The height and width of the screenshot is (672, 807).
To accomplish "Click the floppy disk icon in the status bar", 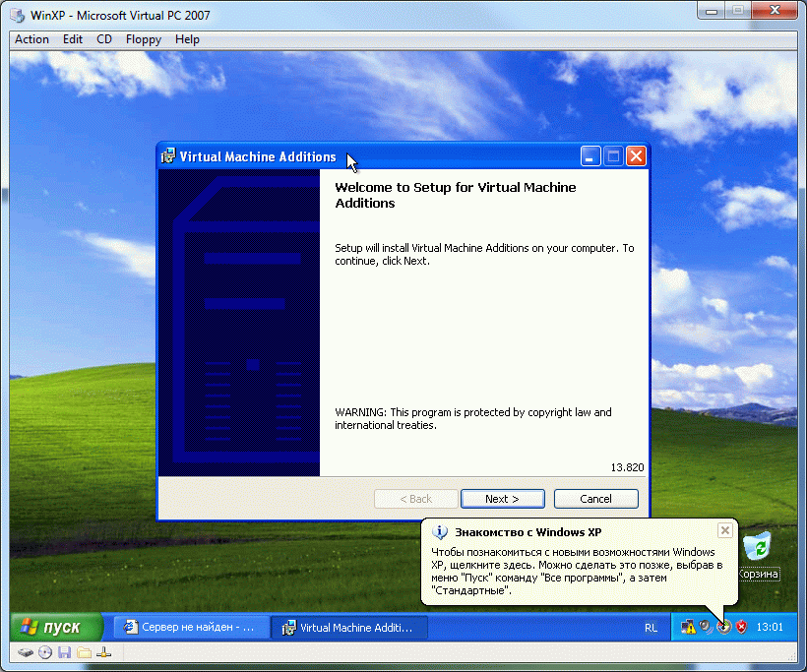I will (x=62, y=652).
